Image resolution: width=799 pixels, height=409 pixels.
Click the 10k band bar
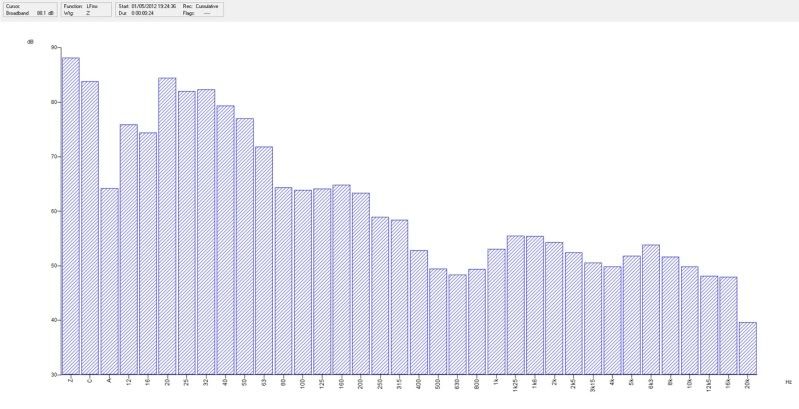tap(690, 320)
